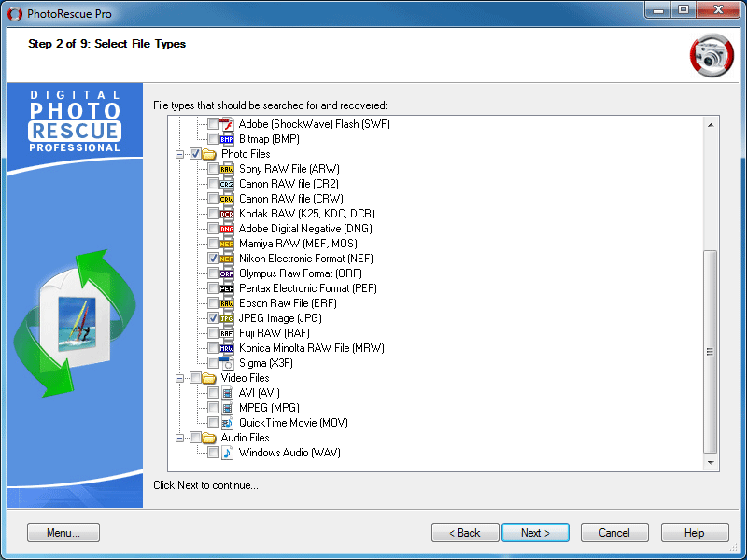Cancel the recovery wizard

coord(614,532)
